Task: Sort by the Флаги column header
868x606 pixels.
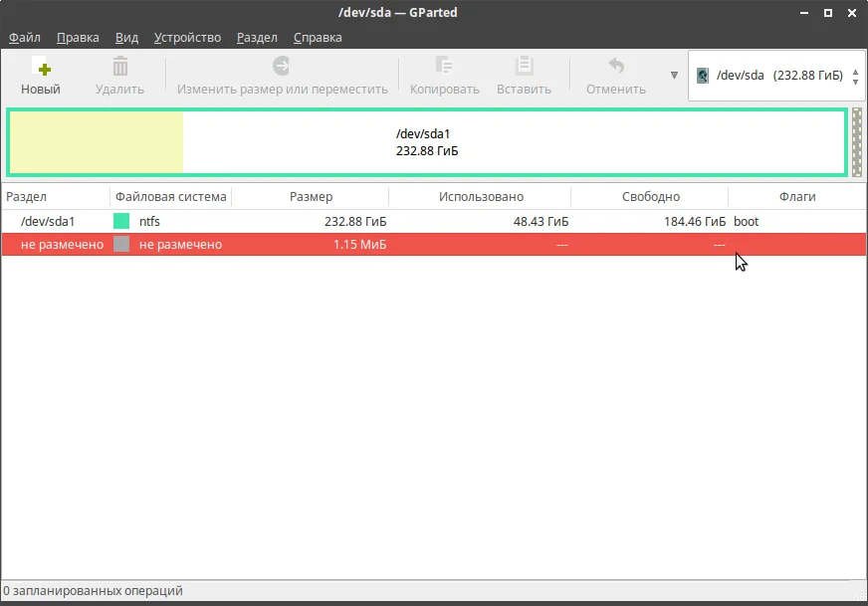Action: tap(797, 196)
